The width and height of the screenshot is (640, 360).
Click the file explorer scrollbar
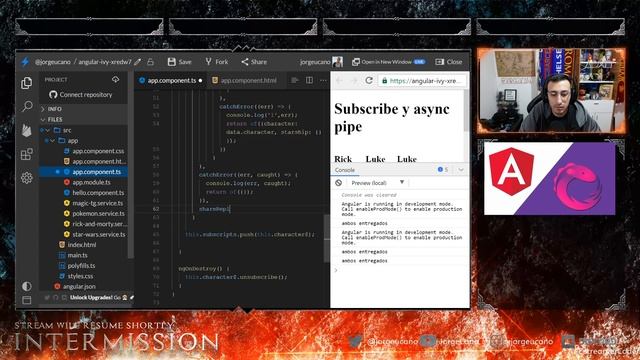[131, 165]
